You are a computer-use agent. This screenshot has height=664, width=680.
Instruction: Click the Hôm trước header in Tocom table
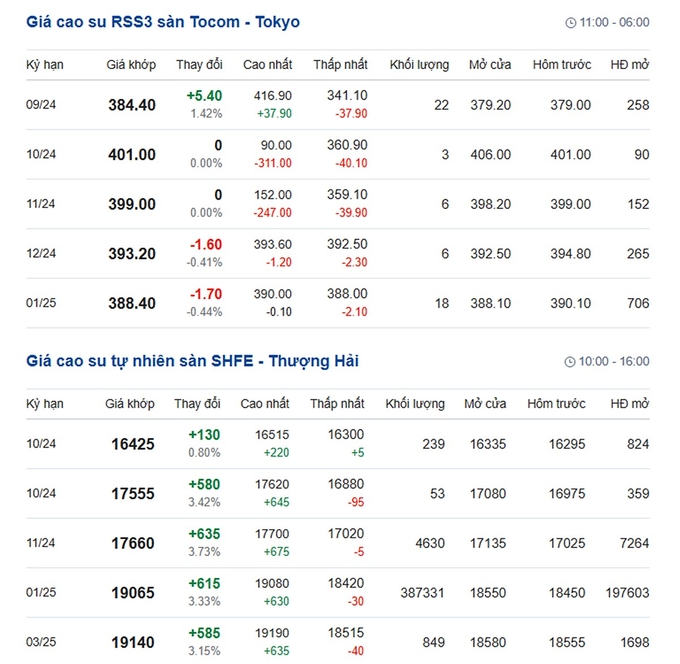(562, 65)
